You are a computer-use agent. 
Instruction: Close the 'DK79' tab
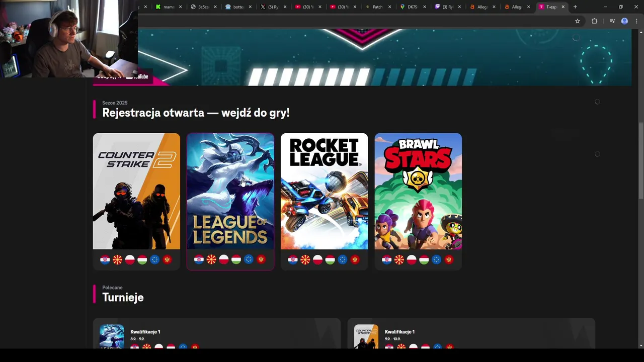(424, 7)
